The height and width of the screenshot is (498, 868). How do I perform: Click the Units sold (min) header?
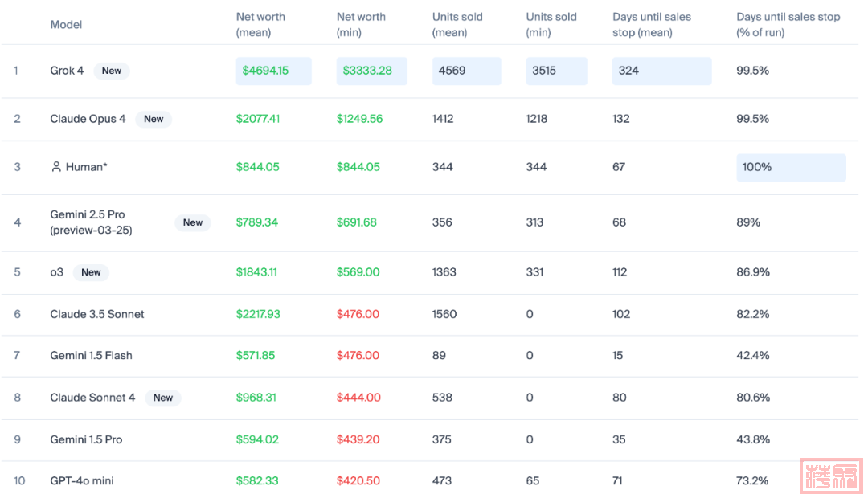pos(551,24)
